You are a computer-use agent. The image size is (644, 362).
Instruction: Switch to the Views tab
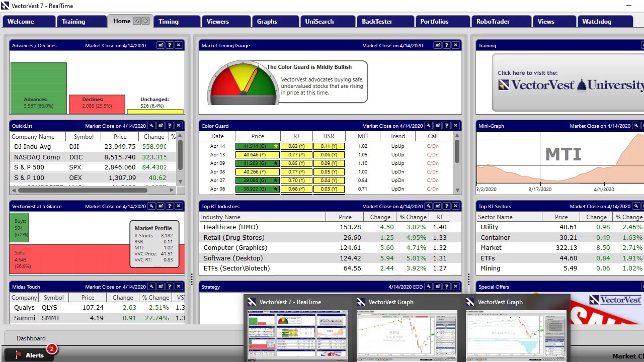pos(554,21)
